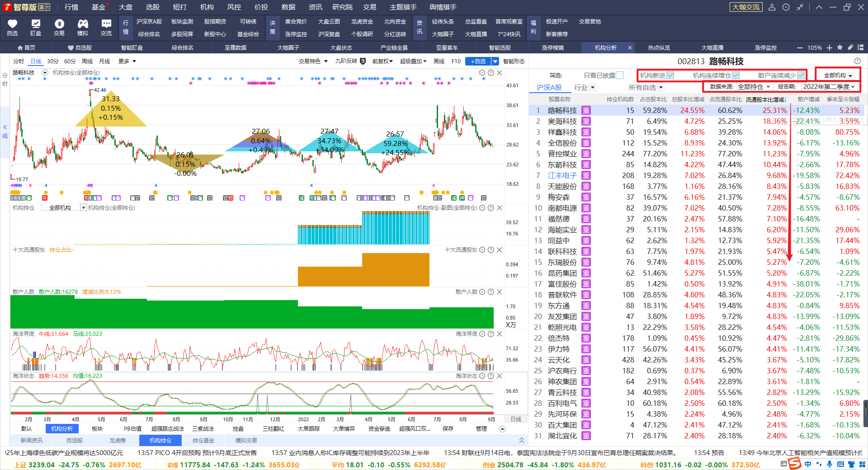Image resolution: width=868 pixels, height=470 pixels.
Task: Switch to the 热点纵览 tab
Action: 659,47
